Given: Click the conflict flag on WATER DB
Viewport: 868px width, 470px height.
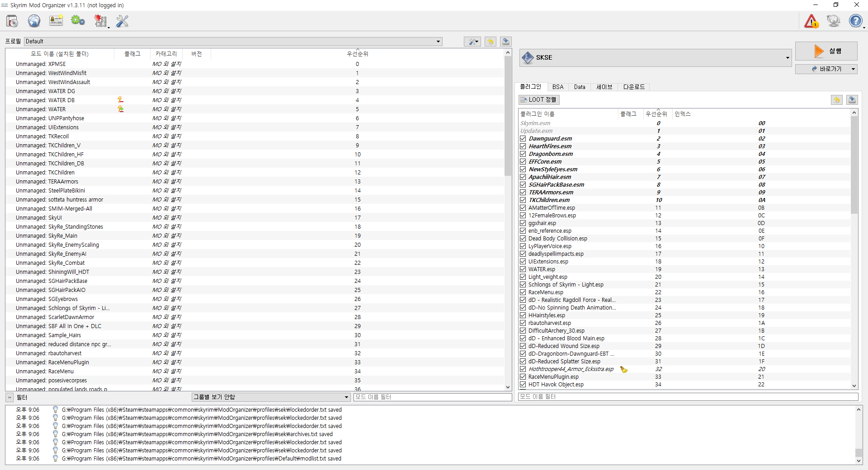Looking at the screenshot, I should [120, 100].
